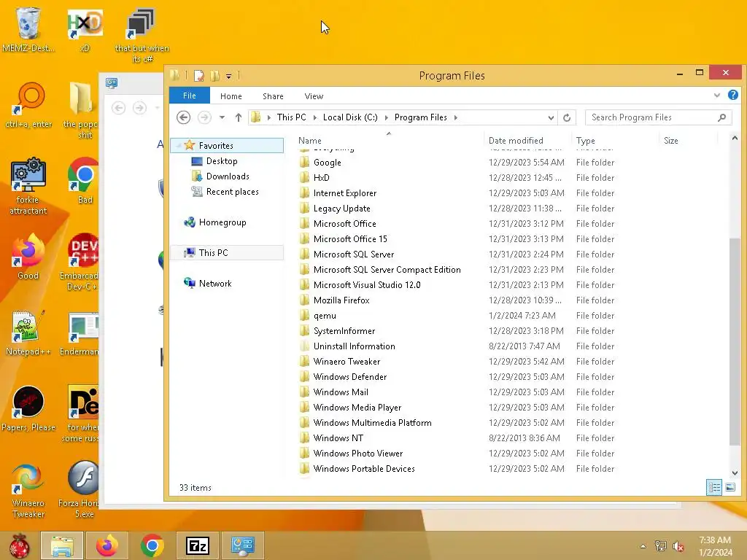The height and width of the screenshot is (560, 747).
Task: Open the 'forkie attractant' desktop shortcut
Action: pos(28,186)
